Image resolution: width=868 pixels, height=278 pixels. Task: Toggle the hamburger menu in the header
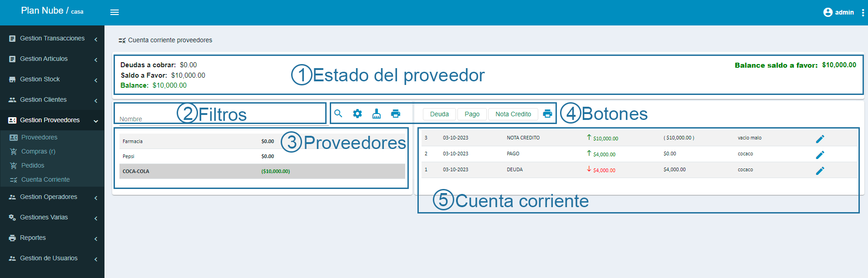pos(114,12)
